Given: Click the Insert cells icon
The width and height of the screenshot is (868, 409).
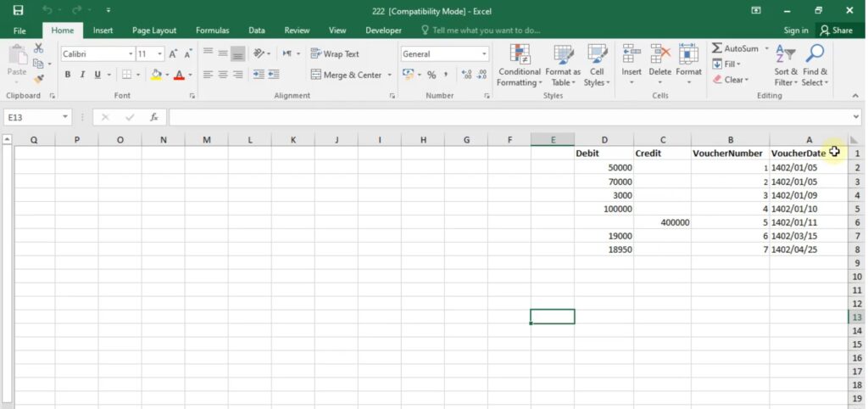Looking at the screenshot, I should coord(631,53).
